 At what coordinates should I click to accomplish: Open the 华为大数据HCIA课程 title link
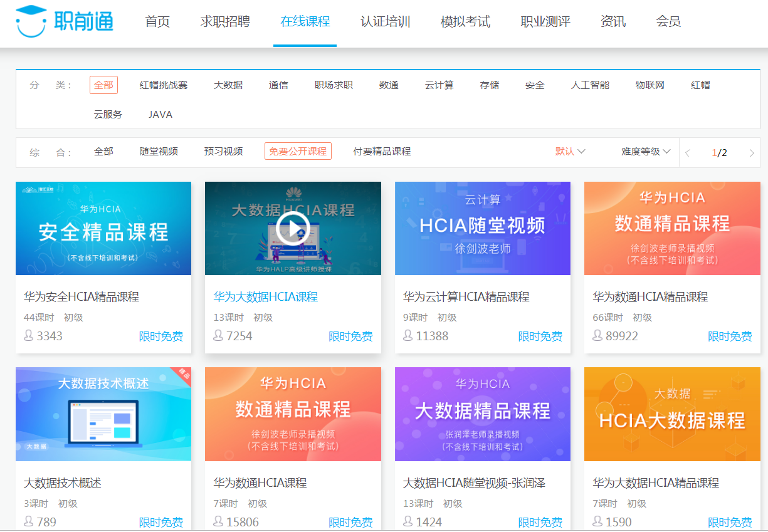click(265, 297)
